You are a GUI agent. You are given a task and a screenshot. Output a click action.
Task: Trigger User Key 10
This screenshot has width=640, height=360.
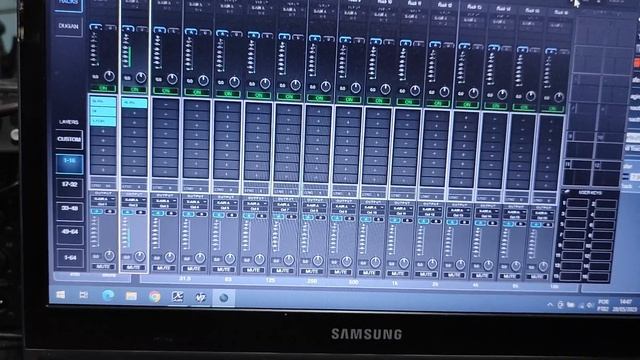click(x=603, y=247)
